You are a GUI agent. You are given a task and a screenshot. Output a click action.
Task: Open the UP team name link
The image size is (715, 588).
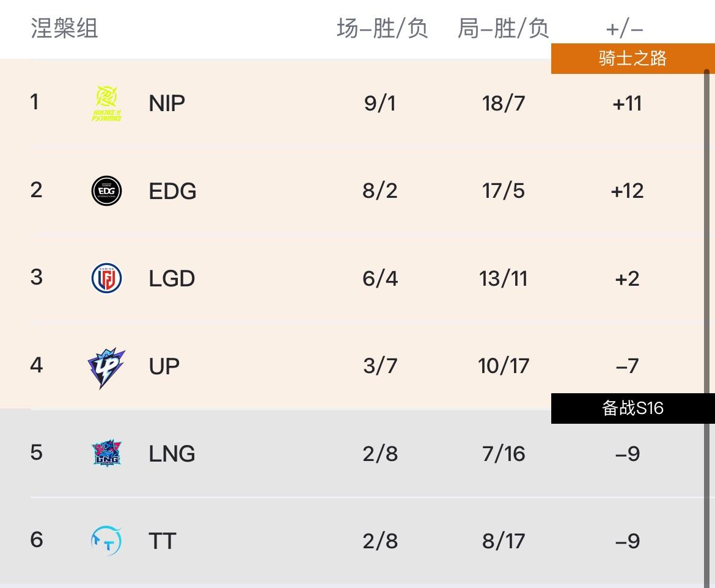164,366
